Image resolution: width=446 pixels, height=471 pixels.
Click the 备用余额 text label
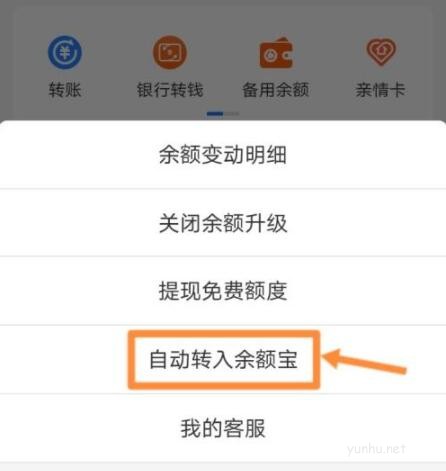pos(276,90)
